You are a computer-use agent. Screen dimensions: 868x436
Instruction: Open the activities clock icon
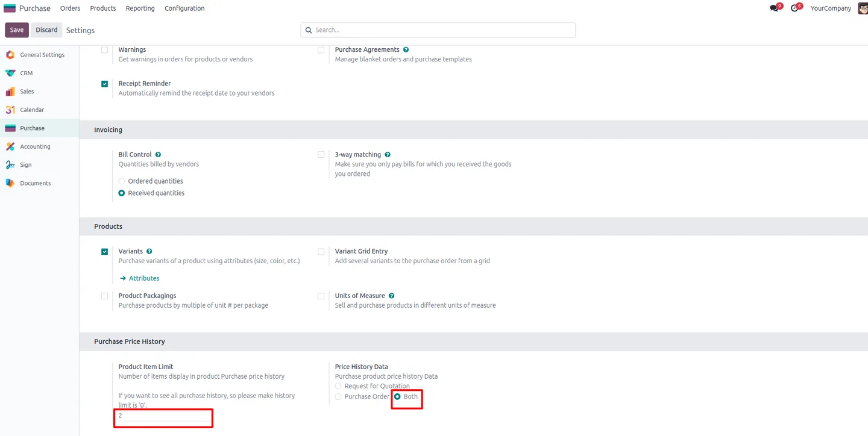[794, 8]
